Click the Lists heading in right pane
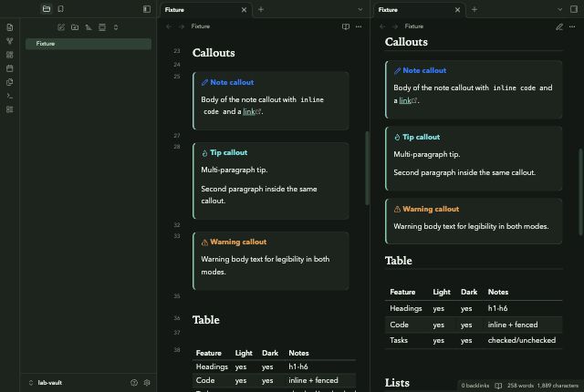The width and height of the screenshot is (584, 392). [x=397, y=383]
